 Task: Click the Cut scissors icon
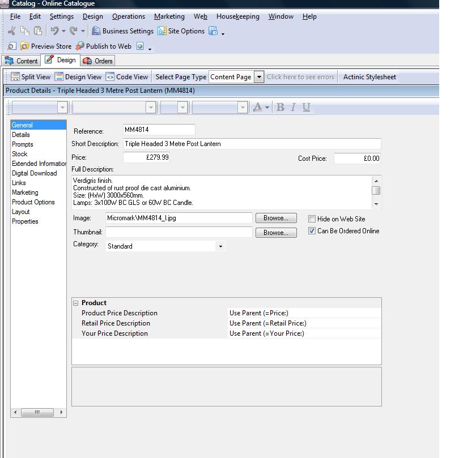click(x=11, y=31)
